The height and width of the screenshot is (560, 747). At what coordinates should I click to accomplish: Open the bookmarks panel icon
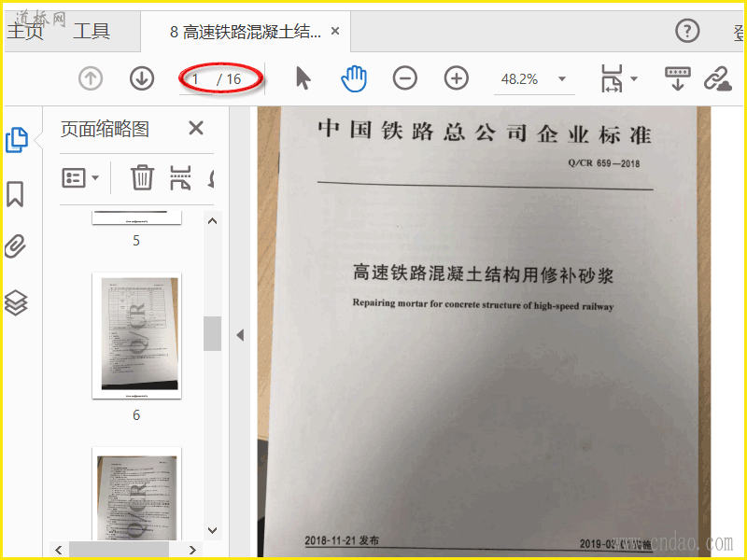[x=15, y=194]
